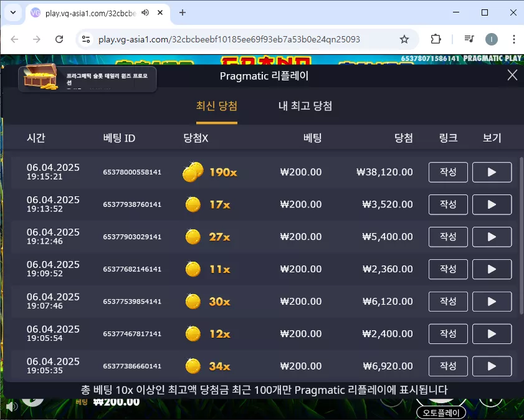Create link (작성) for ₩5,400.00 win

point(448,237)
